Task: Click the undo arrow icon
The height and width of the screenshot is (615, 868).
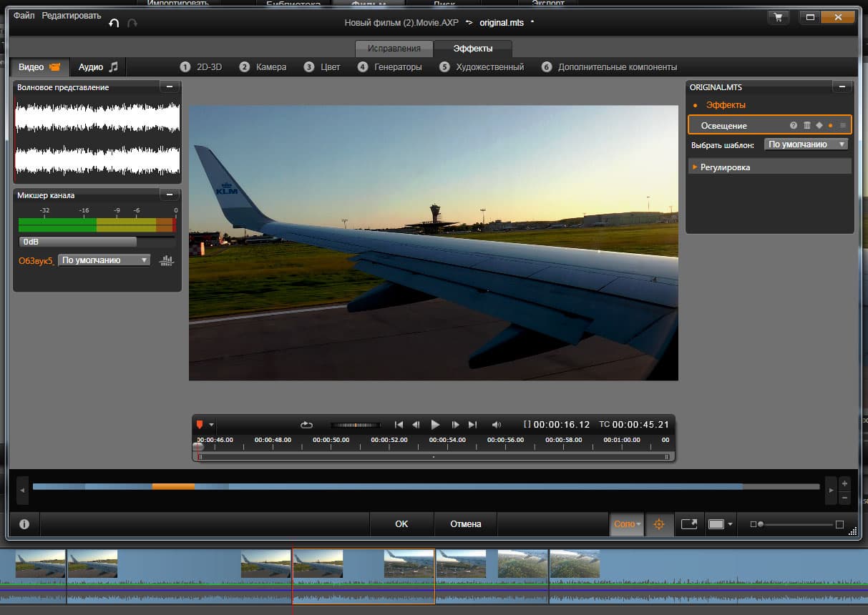Action: tap(114, 23)
